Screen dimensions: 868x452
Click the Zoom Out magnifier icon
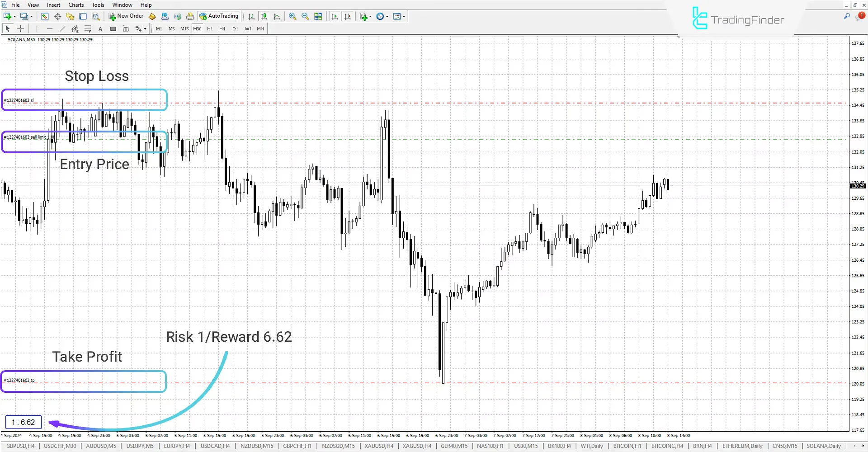click(305, 16)
